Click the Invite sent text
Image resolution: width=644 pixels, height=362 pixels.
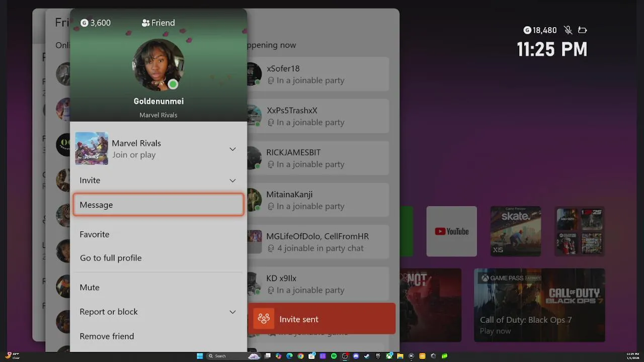tap(299, 319)
